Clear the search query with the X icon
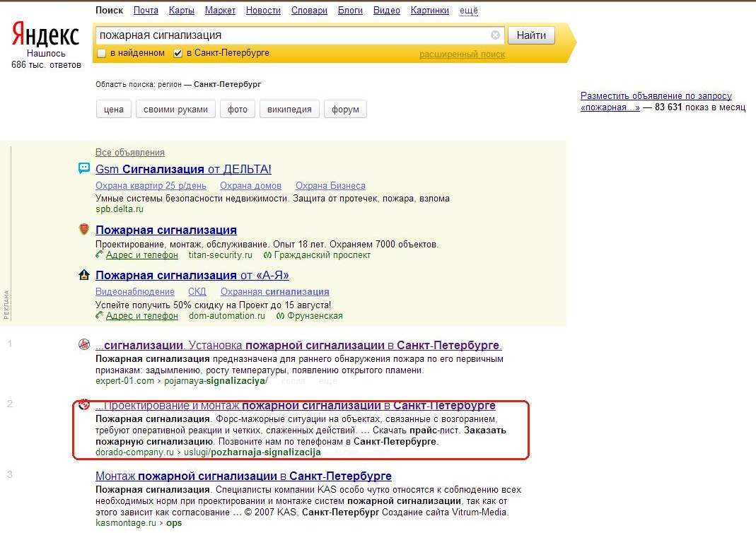The image size is (756, 533). tap(495, 35)
